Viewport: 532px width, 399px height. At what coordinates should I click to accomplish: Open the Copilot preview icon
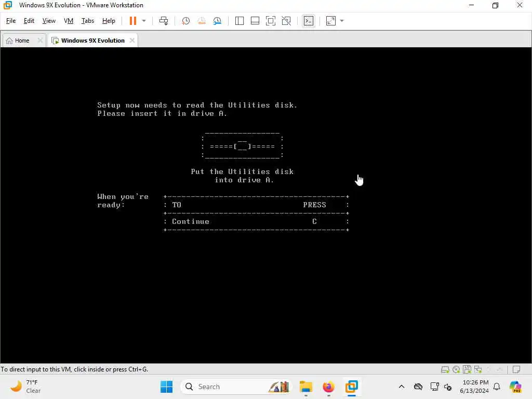(516, 387)
